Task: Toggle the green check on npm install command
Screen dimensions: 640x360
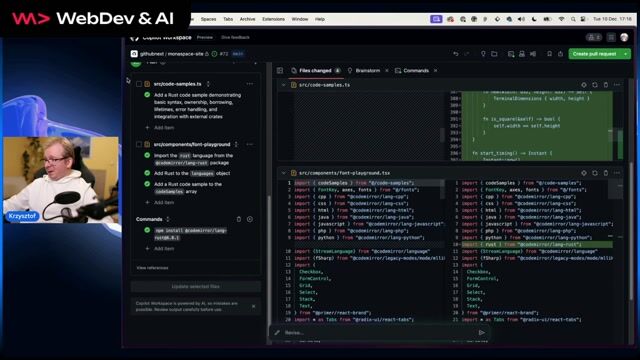Action: (x=147, y=230)
